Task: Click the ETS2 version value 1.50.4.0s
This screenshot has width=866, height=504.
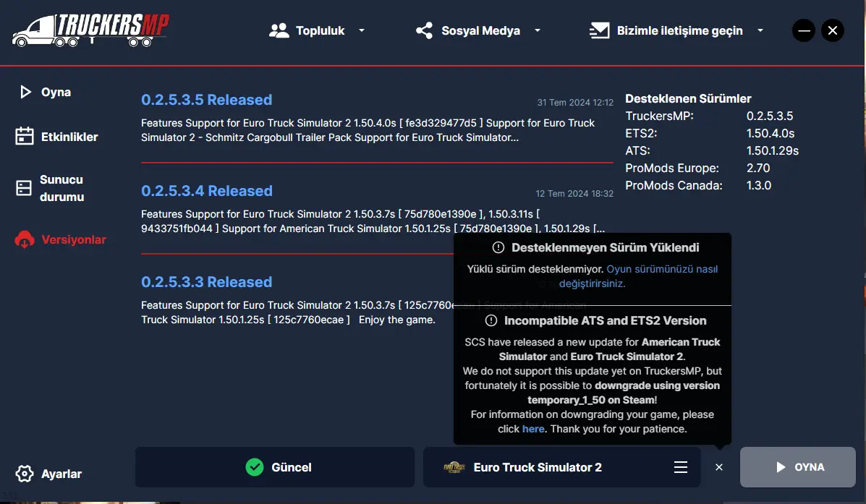Action: tap(771, 133)
